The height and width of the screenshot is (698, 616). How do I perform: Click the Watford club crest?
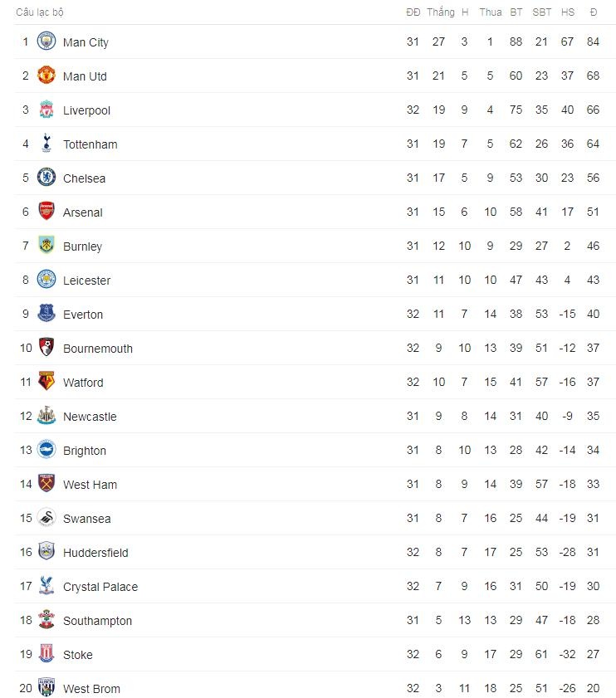[x=46, y=383]
